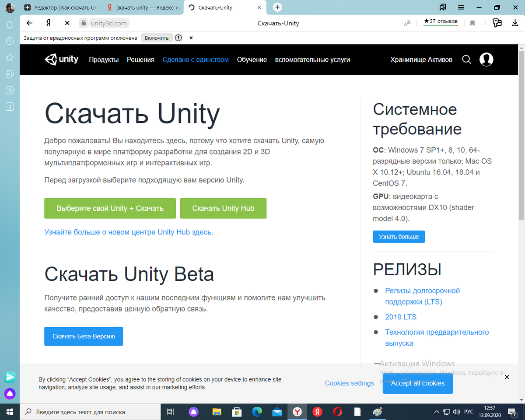Open the 'Продукты' menu
525x420 pixels.
tap(104, 59)
